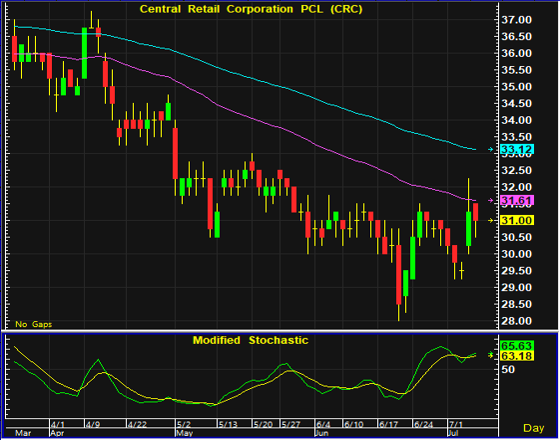Image resolution: width=560 pixels, height=440 pixels.
Task: Click the magenta 31.61 moving average value label
Action: (x=517, y=200)
